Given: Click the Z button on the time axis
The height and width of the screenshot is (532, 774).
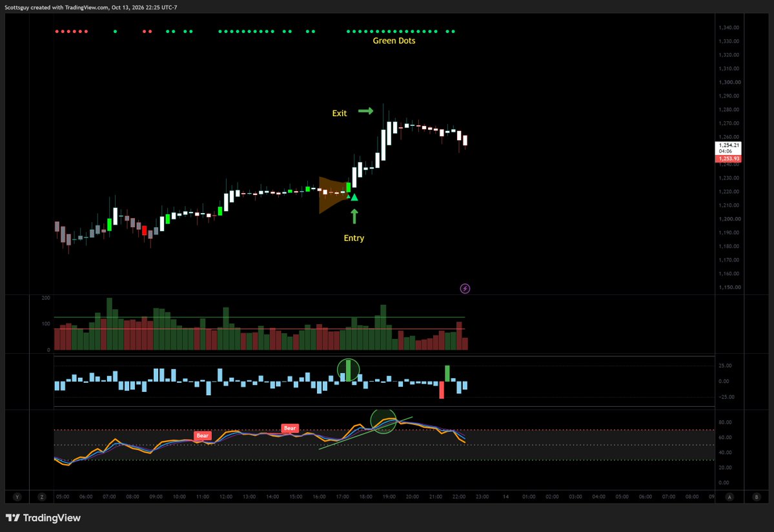Looking at the screenshot, I should tap(42, 497).
